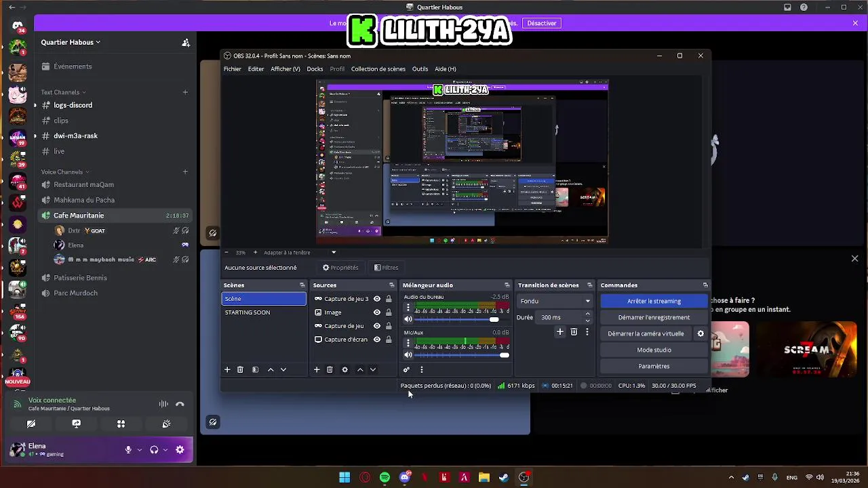Open virtual camera settings gear
868x488 pixels.
(701, 333)
